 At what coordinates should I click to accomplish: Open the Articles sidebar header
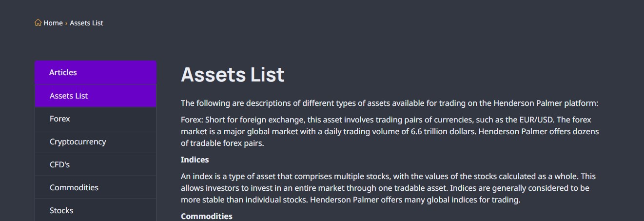click(x=96, y=72)
